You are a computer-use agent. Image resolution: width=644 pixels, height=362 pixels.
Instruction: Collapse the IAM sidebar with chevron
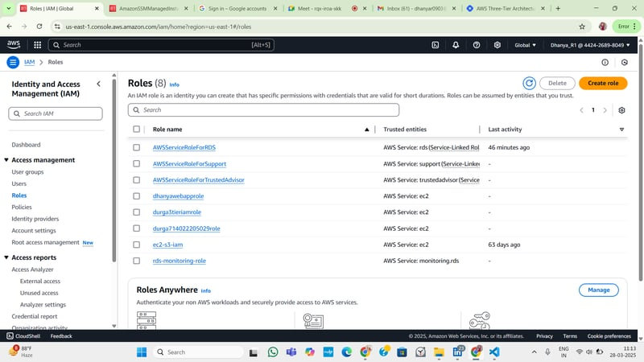(98, 84)
